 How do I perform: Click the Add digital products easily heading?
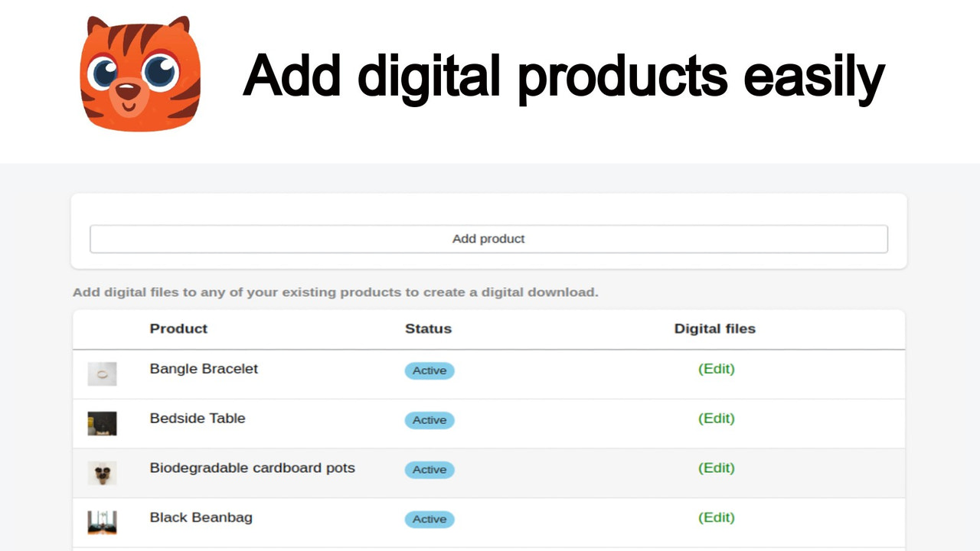coord(563,76)
